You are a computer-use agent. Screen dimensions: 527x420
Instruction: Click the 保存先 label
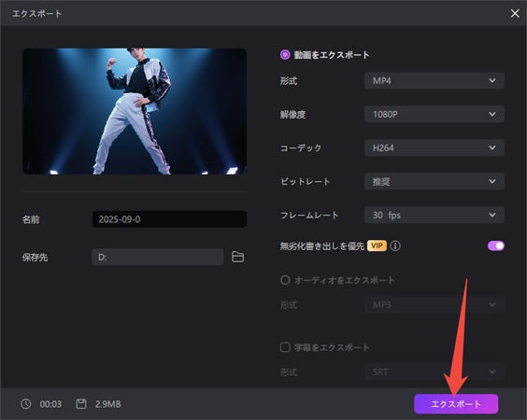click(x=35, y=258)
